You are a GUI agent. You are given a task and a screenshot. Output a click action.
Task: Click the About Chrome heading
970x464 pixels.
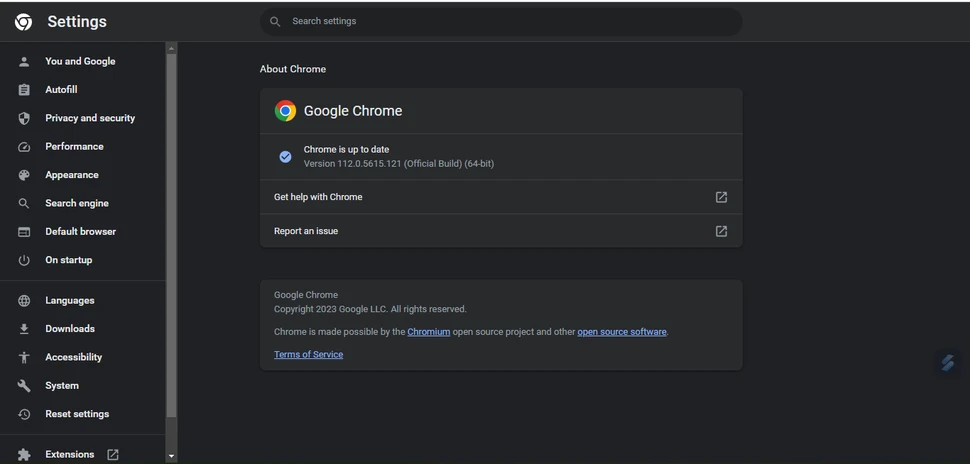(293, 69)
